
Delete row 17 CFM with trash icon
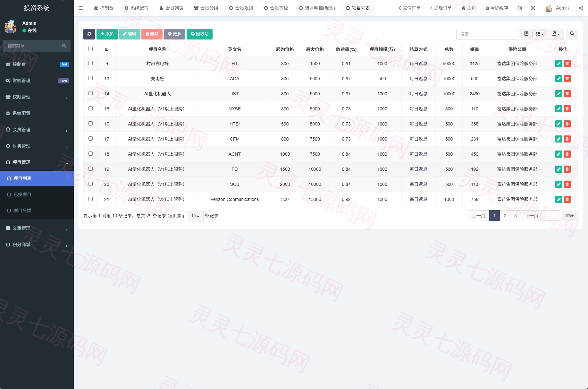point(567,139)
